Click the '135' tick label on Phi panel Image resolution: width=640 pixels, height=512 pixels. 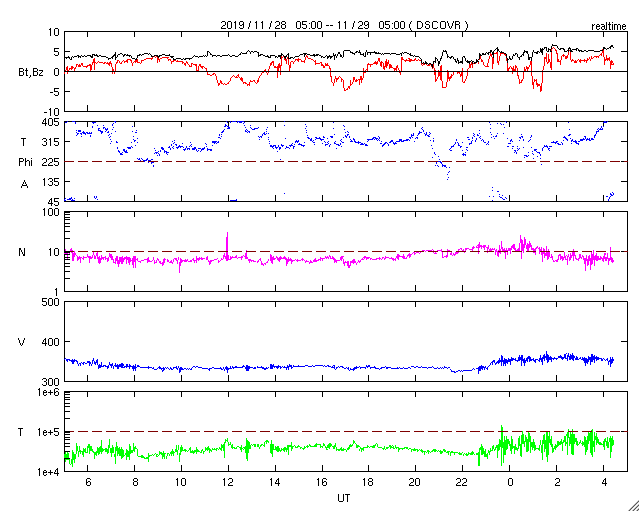(52, 182)
